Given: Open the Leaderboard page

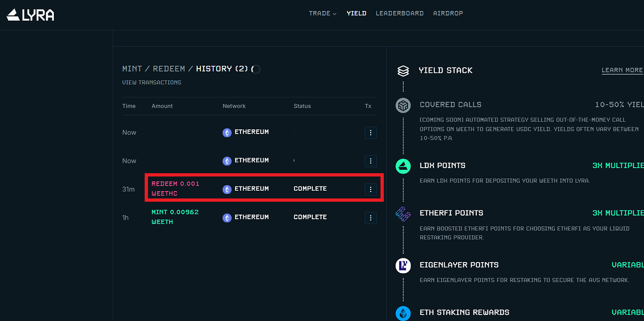Looking at the screenshot, I should pyautogui.click(x=399, y=13).
